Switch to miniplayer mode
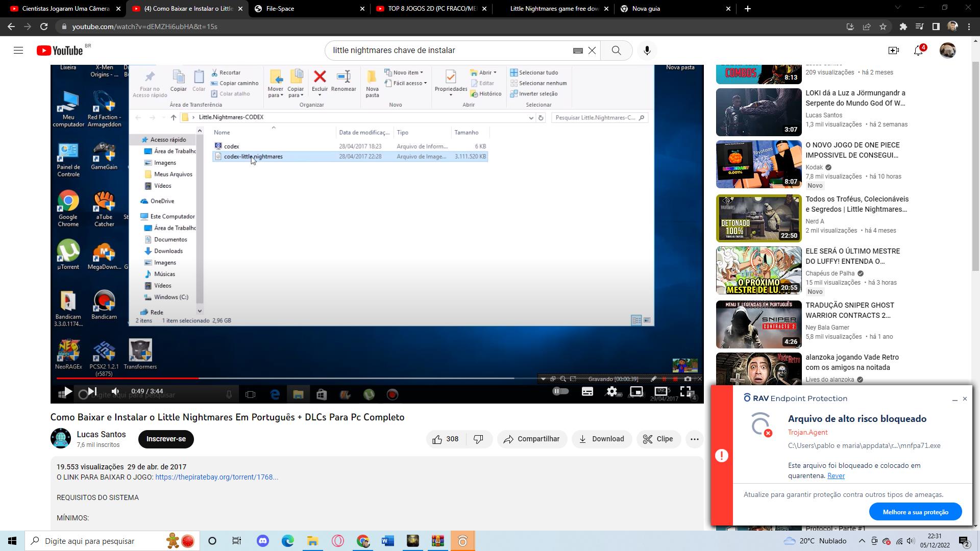The image size is (980, 551). [x=636, y=391]
